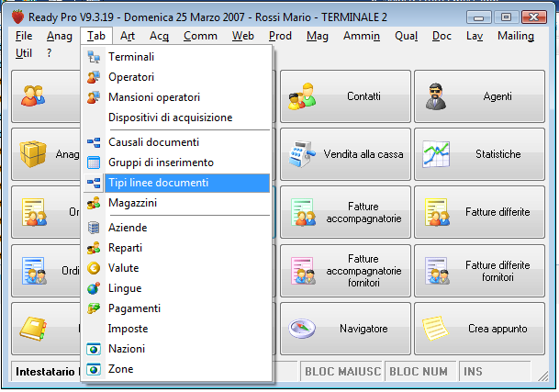
Task: Click the top-left two-people icon button
Action: tap(33, 96)
